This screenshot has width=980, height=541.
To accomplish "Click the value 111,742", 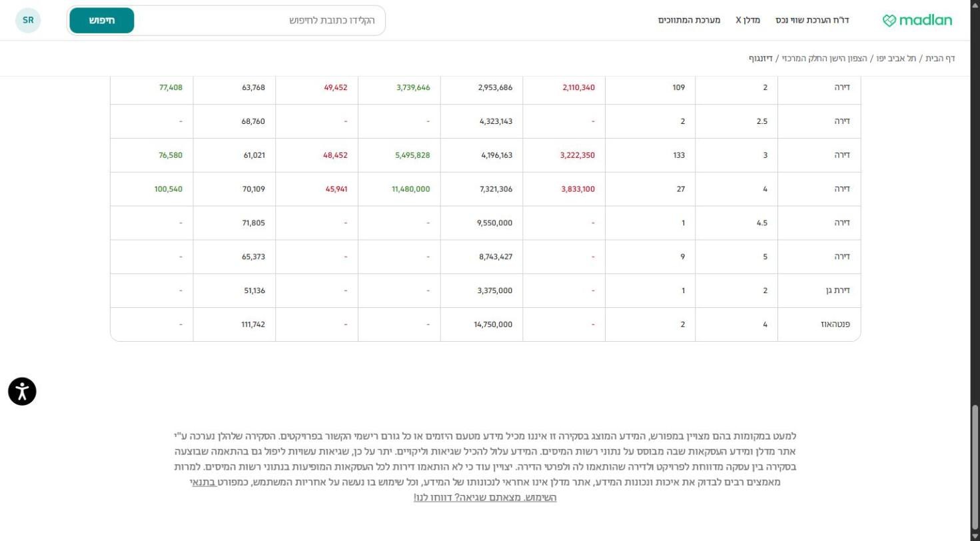I will pyautogui.click(x=253, y=324).
